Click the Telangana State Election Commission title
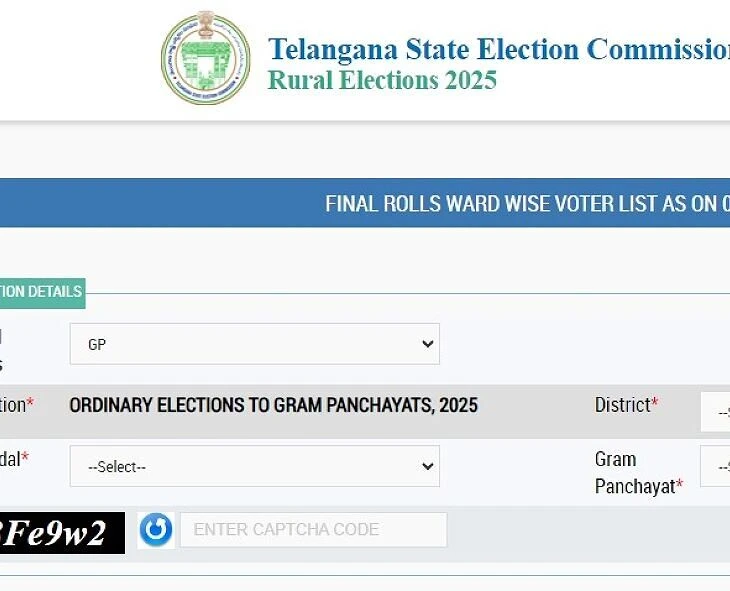Image resolution: width=730 pixels, height=591 pixels. tap(498, 49)
